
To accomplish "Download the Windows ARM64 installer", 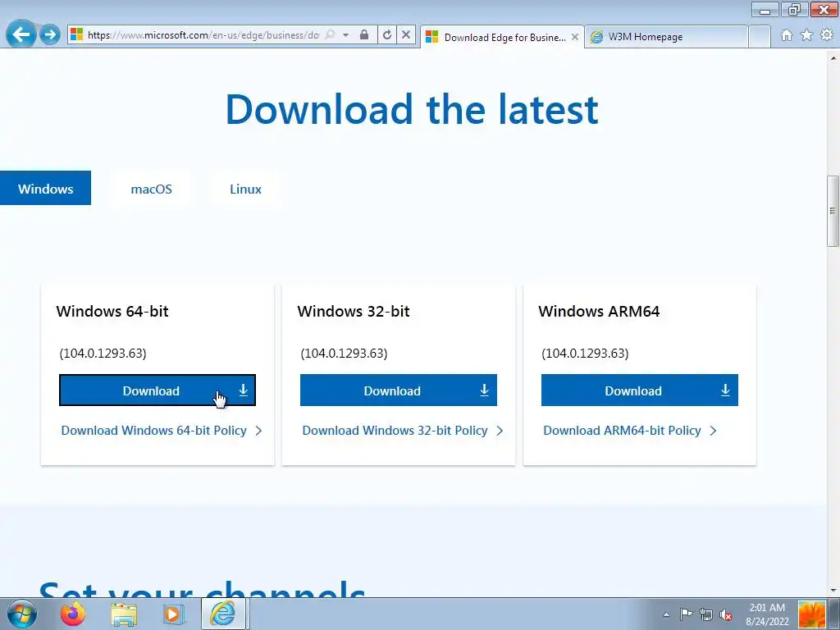I will [640, 390].
